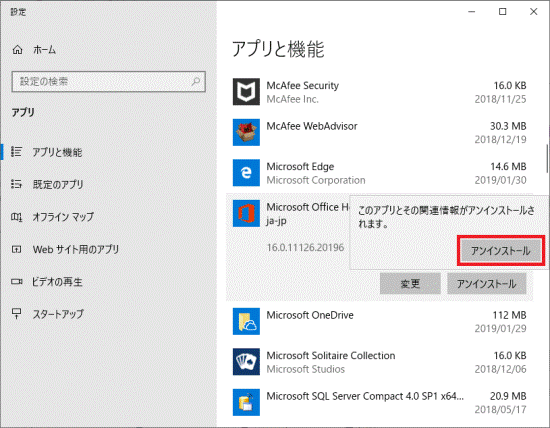
Task: Click アンインストール button beside 変更
Action: (487, 283)
